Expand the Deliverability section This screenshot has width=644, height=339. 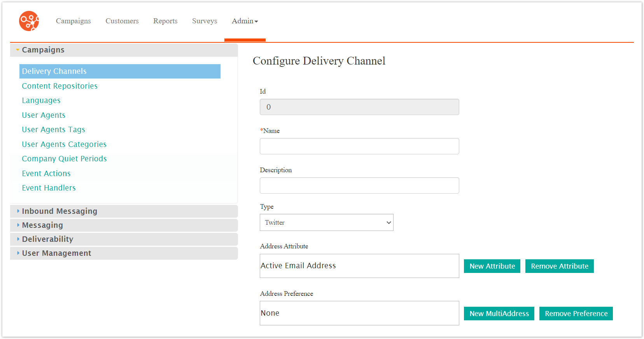coord(47,239)
